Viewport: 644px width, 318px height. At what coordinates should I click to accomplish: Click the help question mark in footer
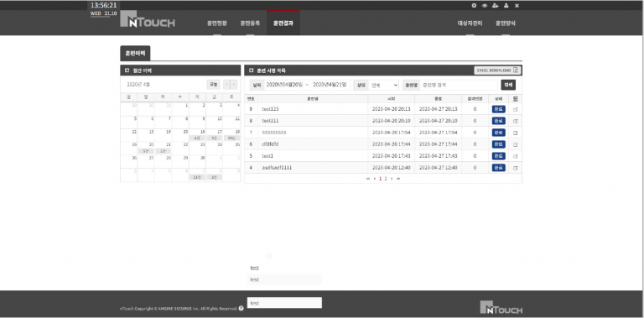pos(241,308)
